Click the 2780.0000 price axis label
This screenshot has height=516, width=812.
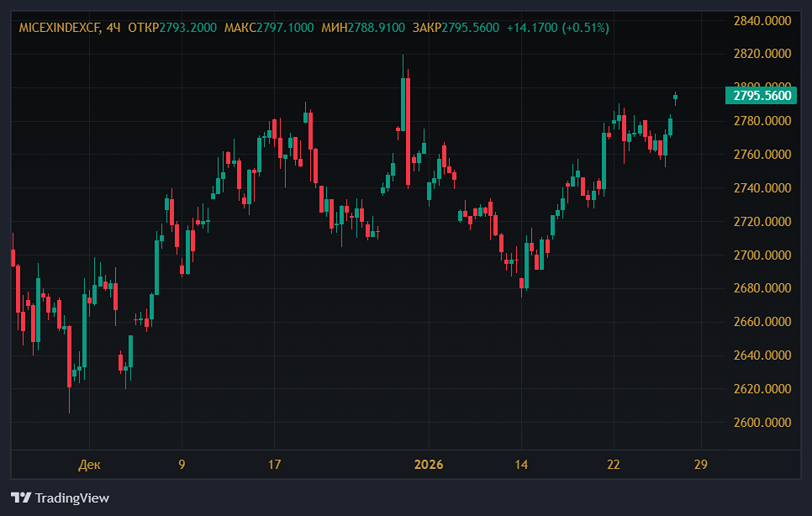click(x=762, y=121)
